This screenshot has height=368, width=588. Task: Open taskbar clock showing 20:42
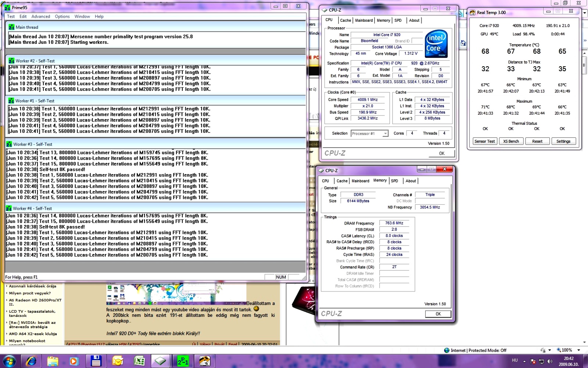[x=569, y=361]
